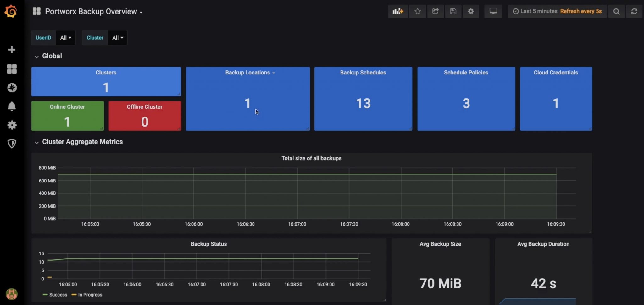Open the Dashboards section in the sidebar

coord(12,69)
